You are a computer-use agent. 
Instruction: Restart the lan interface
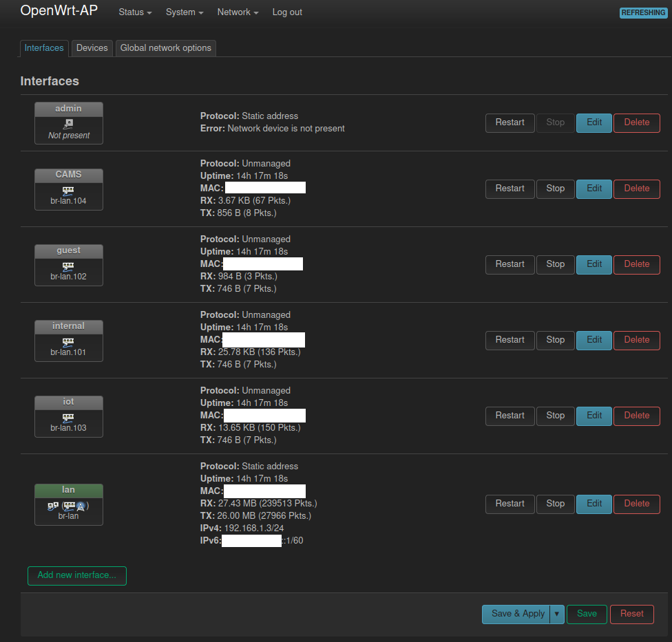[510, 504]
